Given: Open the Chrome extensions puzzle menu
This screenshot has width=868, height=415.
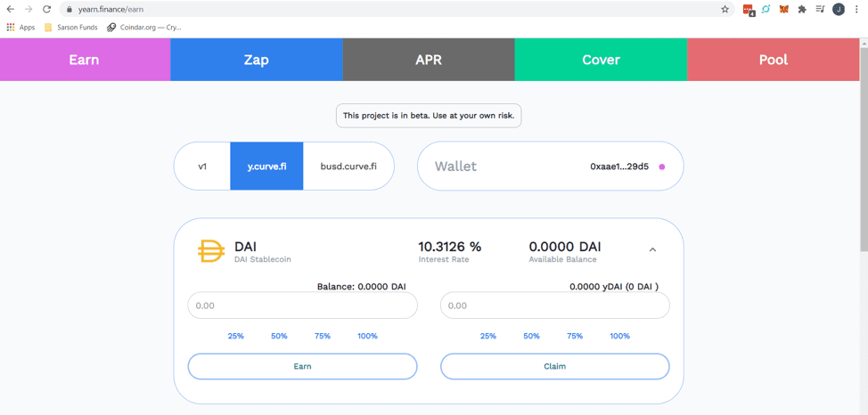Looking at the screenshot, I should tap(802, 9).
